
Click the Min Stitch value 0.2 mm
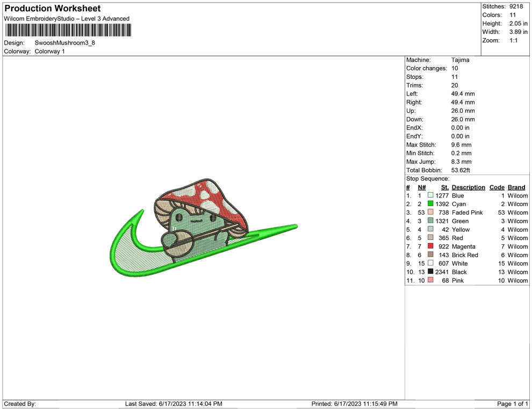click(461, 153)
